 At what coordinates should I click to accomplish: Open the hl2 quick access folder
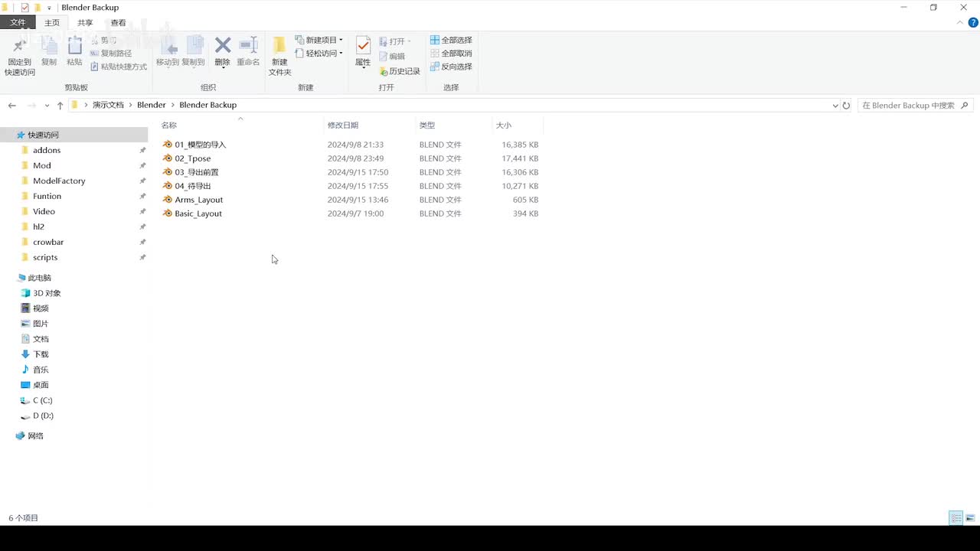click(38, 227)
